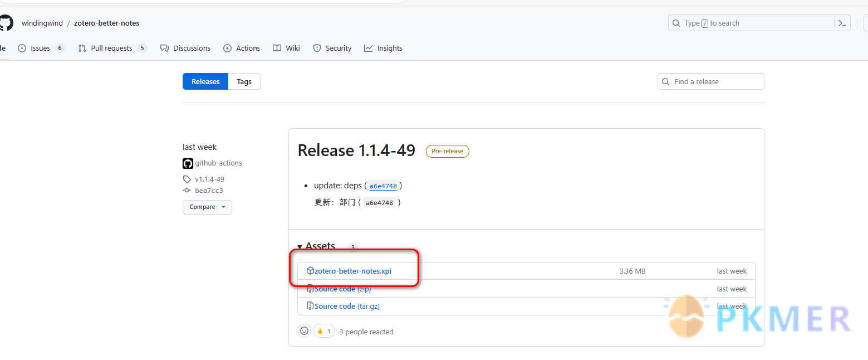
Task: Click 'last week' on the xpi row
Action: (732, 271)
